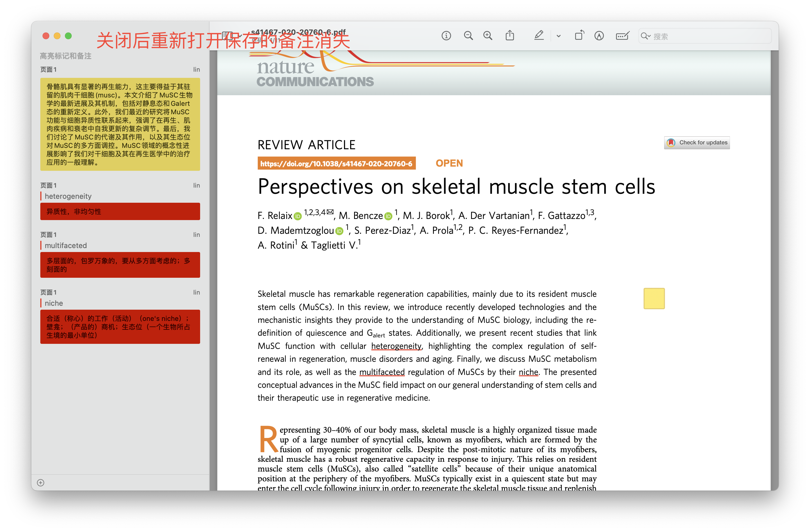Click the form filling toolbar icon
Image resolution: width=810 pixels, height=532 pixels.
coord(622,36)
